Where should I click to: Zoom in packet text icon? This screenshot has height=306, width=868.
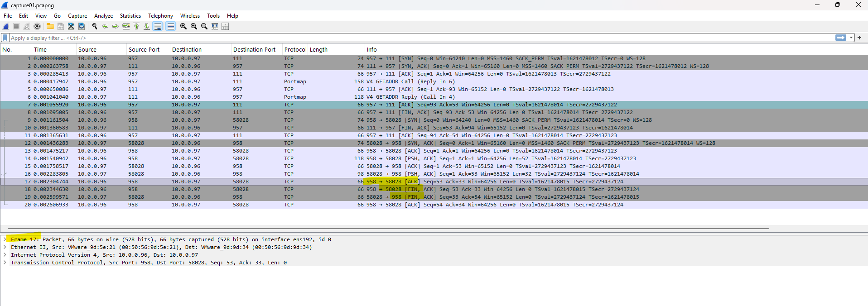pyautogui.click(x=183, y=26)
